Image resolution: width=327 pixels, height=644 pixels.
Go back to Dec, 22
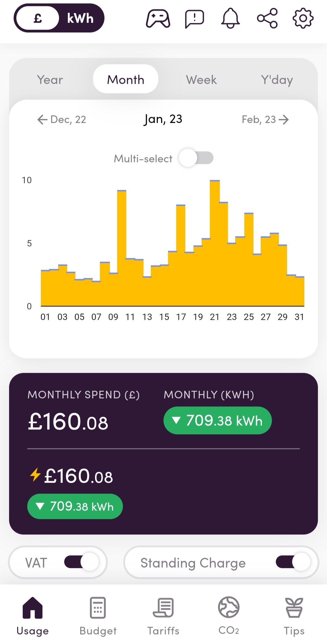tap(62, 120)
